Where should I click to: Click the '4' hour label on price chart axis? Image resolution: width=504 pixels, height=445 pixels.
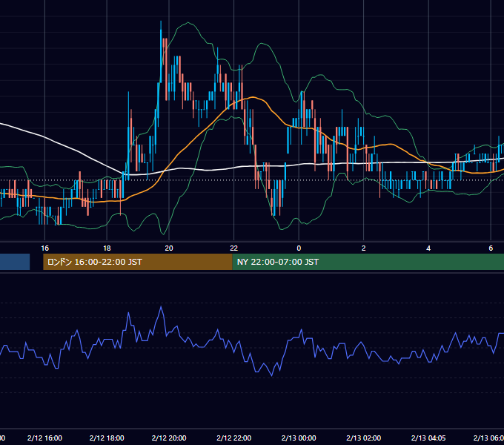(x=428, y=248)
